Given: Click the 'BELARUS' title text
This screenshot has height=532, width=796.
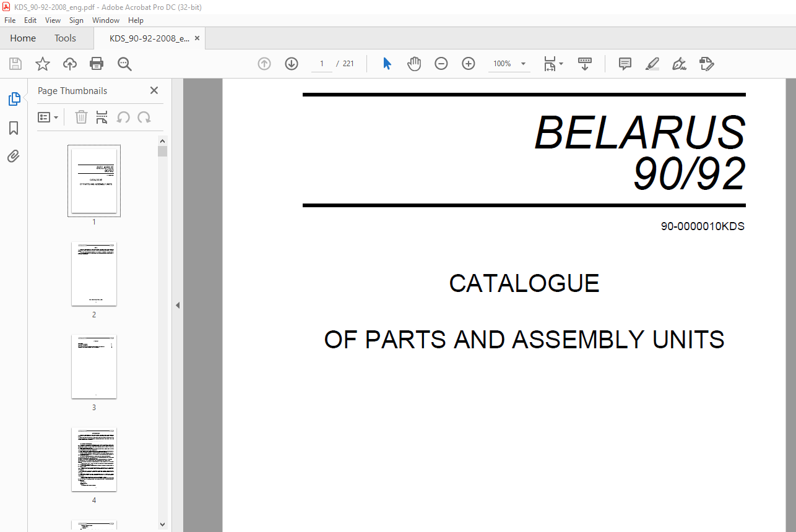Looking at the screenshot, I should [x=640, y=132].
